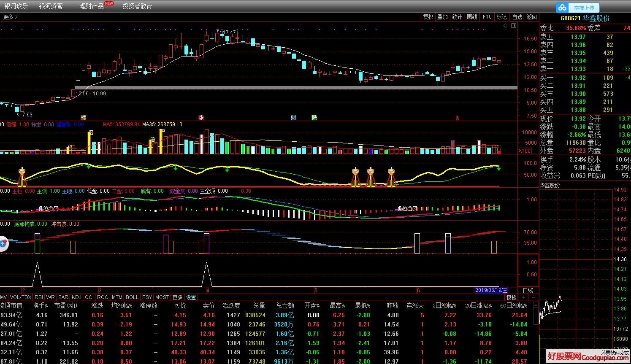The height and width of the screenshot is (364, 631).
Task: Click the 7.69 low price label
Action: [x=27, y=115]
